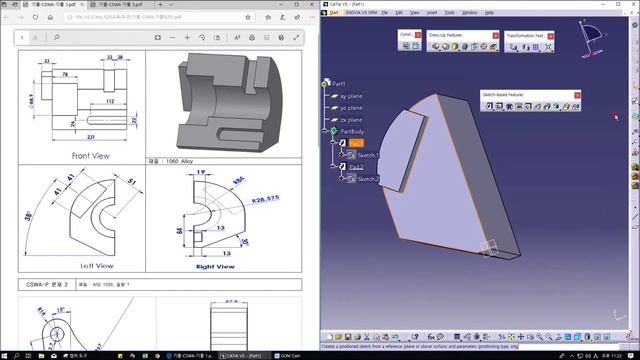Click the browser address bar

click(159, 17)
